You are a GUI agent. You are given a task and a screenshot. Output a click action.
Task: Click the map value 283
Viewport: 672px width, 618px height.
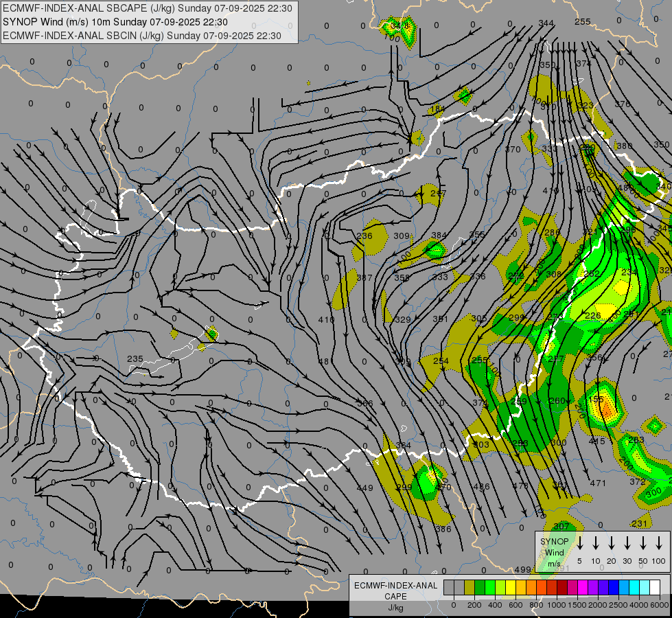(636, 439)
